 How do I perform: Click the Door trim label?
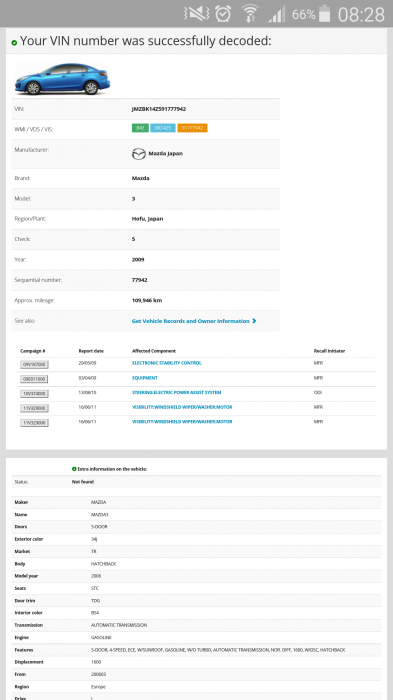point(25,600)
